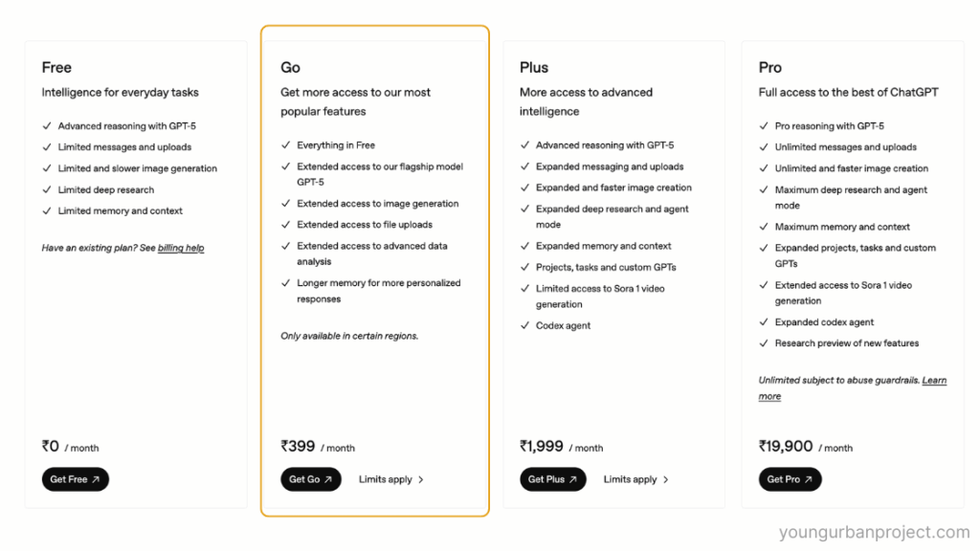Expand Limits apply under the Plus plan
Screen dimensions: 980x551
[632, 479]
